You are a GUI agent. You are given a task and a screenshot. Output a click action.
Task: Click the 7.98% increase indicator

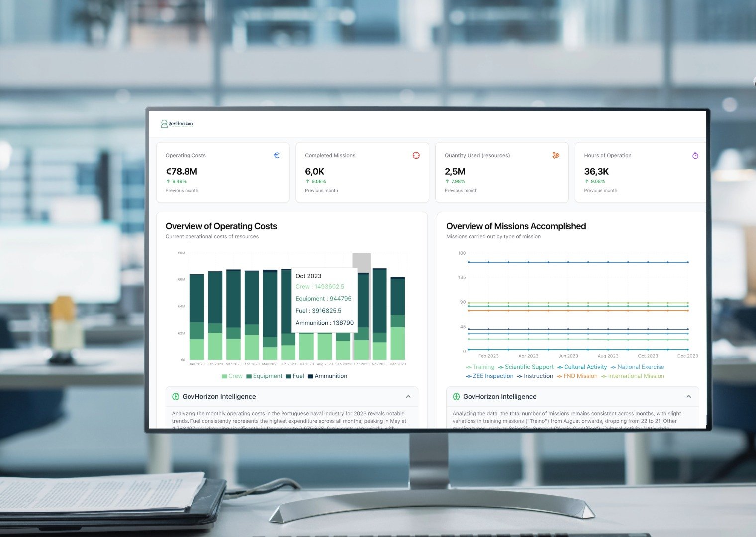[x=455, y=181]
